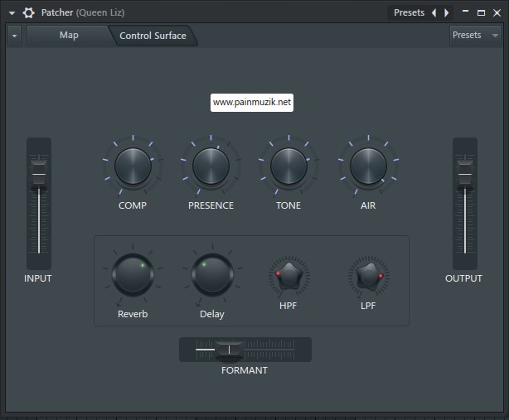Click the PRESENCE knob
This screenshot has height=420, width=509.
tap(211, 167)
